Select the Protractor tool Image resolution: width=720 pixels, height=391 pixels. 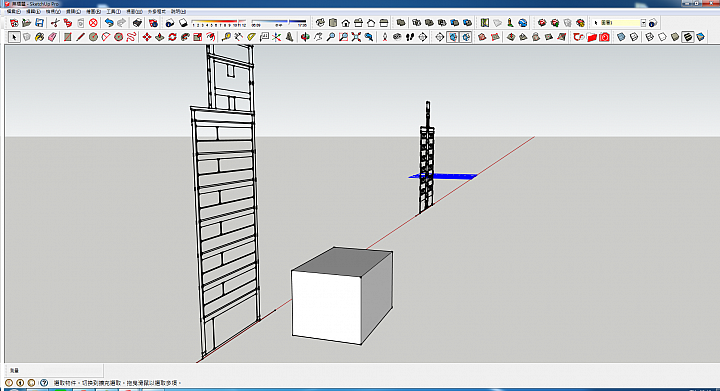(252, 37)
